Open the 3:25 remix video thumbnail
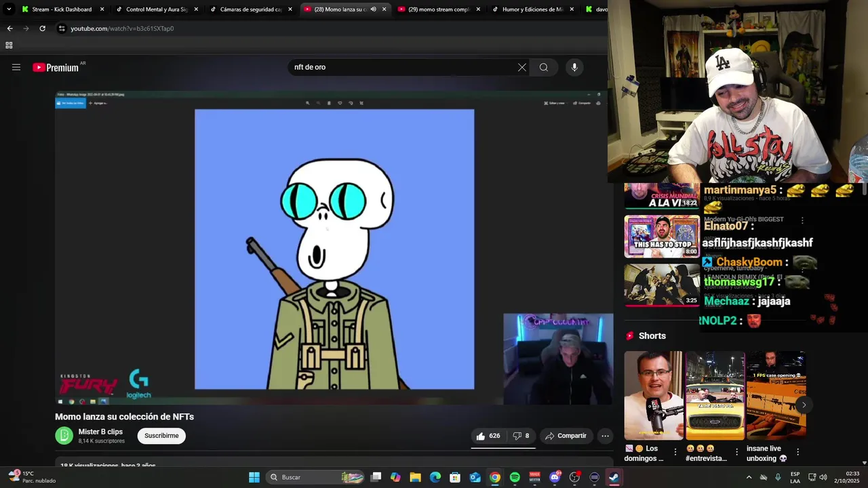Image resolution: width=868 pixels, height=488 pixels. click(x=661, y=285)
